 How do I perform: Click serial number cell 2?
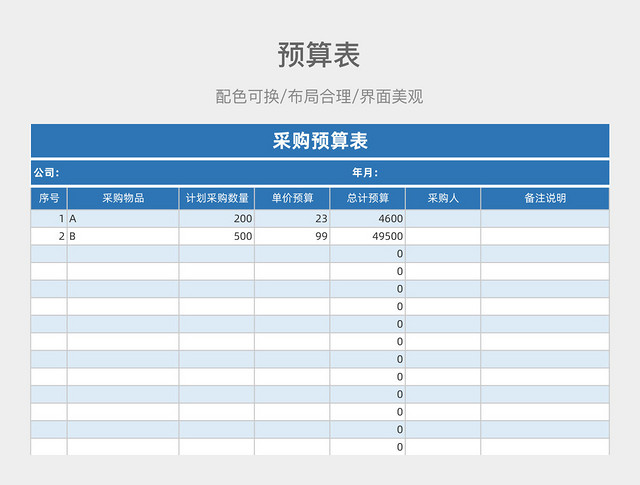[49, 236]
